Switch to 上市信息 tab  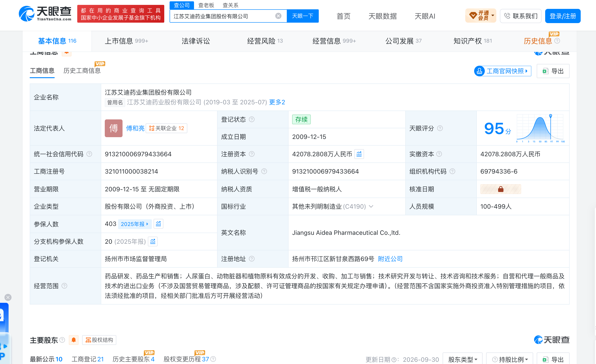tap(126, 41)
